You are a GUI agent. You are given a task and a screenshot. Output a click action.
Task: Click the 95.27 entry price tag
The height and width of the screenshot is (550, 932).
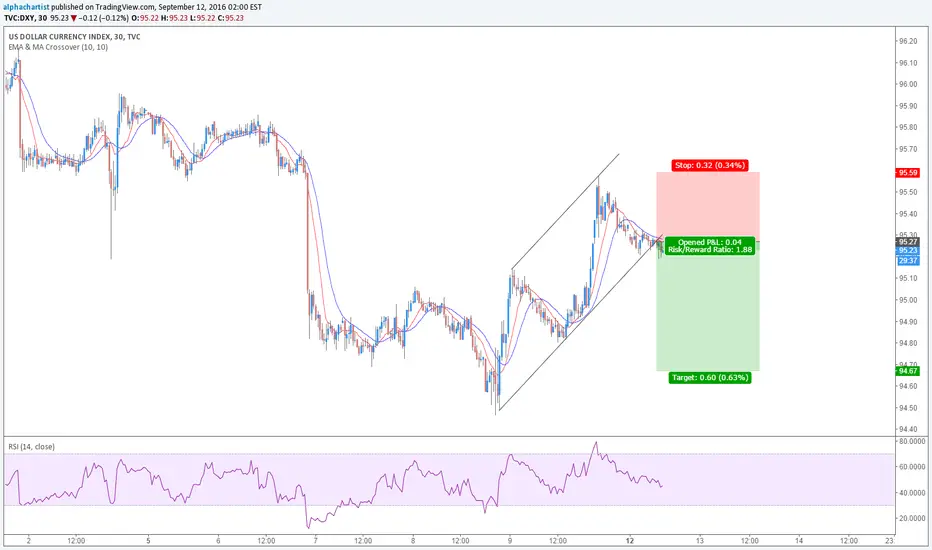[x=908, y=242]
